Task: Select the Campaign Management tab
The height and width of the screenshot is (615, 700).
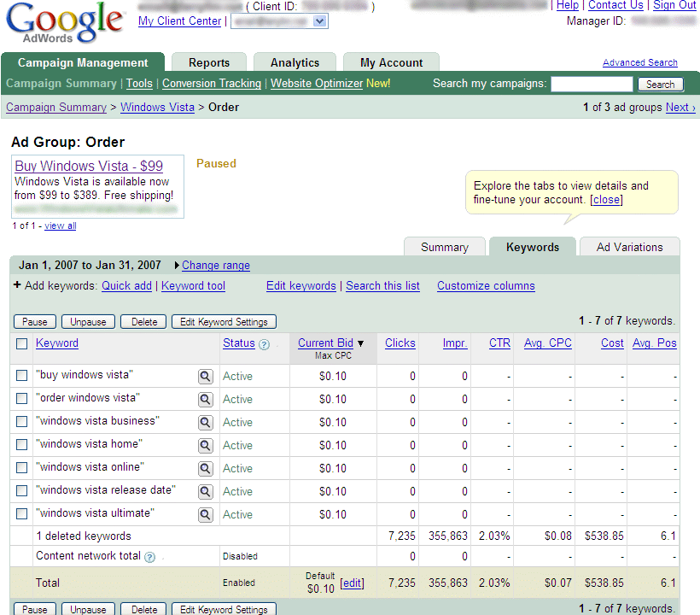Action: (x=83, y=62)
